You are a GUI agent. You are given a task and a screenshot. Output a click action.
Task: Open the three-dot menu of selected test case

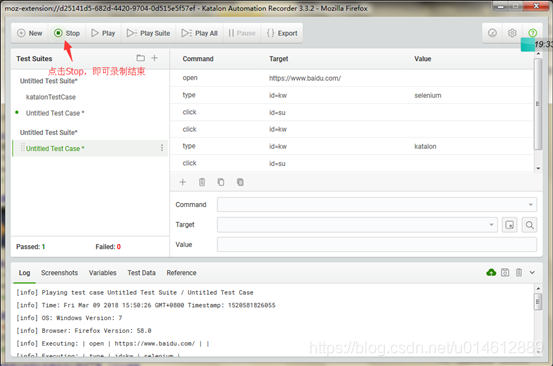pos(162,148)
